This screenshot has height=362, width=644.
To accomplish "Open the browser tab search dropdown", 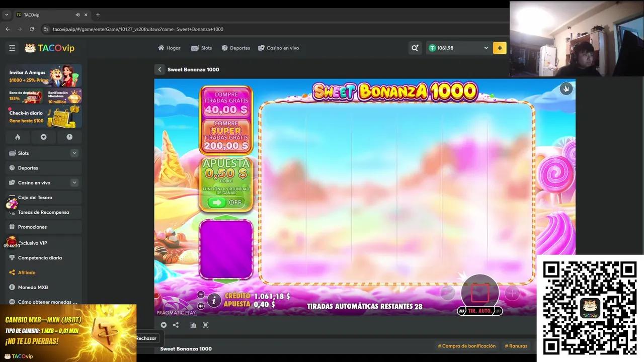I will coord(7,15).
